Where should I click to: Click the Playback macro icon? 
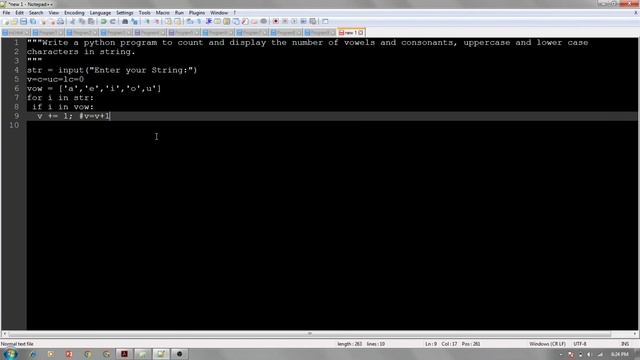[x=294, y=21]
